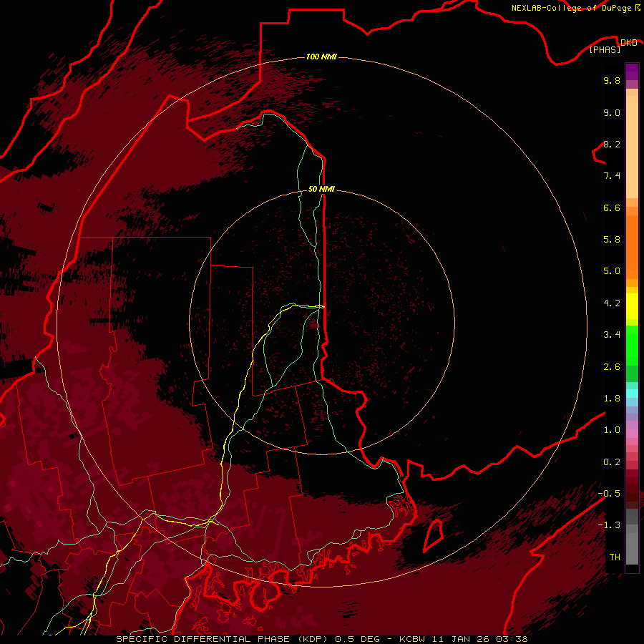The image size is (644, 644).
Task: Pick the yellow band on the color scale
Action: [632, 306]
